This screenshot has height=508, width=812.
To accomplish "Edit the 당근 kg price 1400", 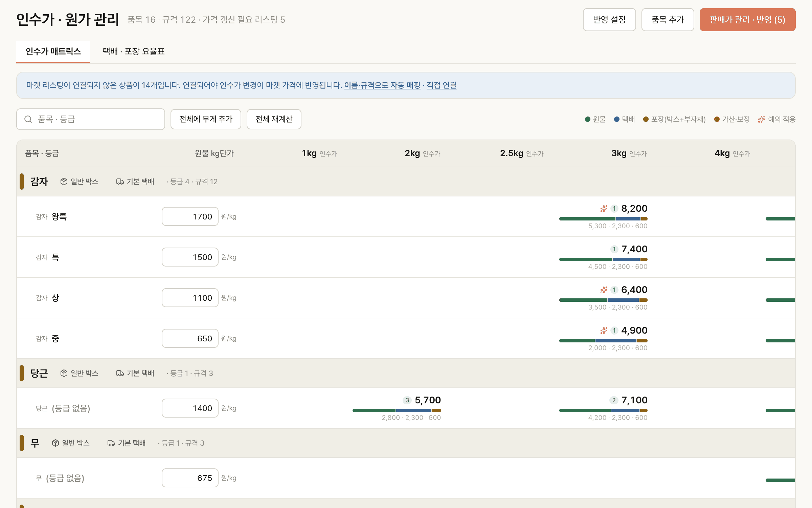I will 190,408.
